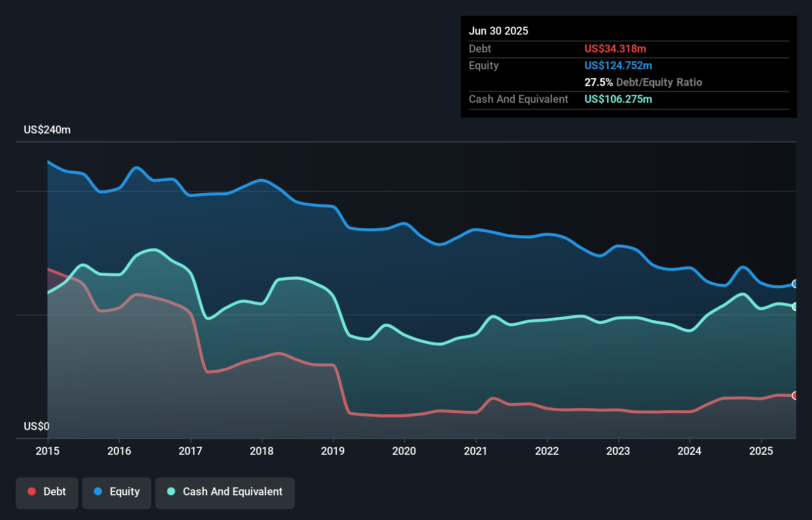Click the red Debt legend dot
The height and width of the screenshot is (520, 812).
(32, 491)
